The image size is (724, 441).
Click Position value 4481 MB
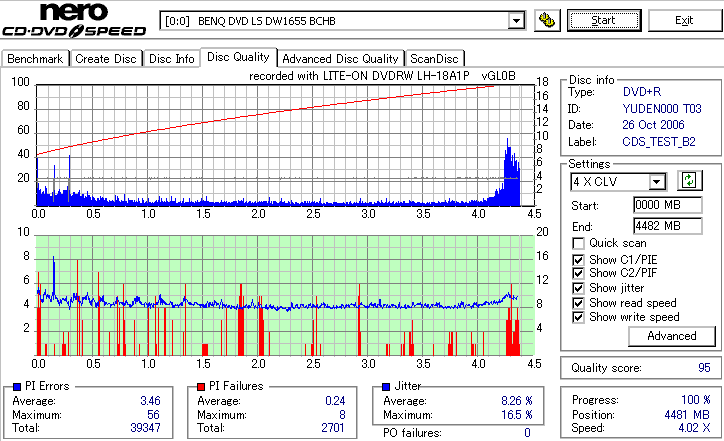pos(687,415)
